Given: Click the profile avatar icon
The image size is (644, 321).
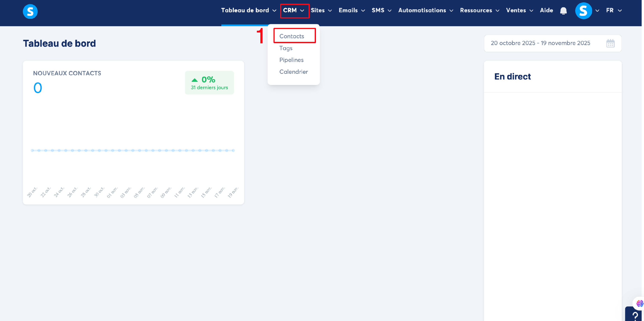Looking at the screenshot, I should [x=583, y=11].
